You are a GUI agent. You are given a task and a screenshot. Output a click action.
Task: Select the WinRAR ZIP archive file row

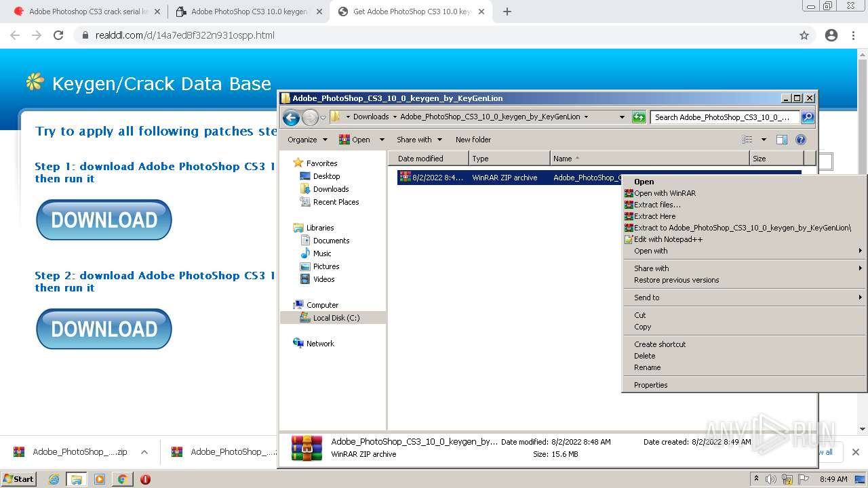tap(599, 178)
